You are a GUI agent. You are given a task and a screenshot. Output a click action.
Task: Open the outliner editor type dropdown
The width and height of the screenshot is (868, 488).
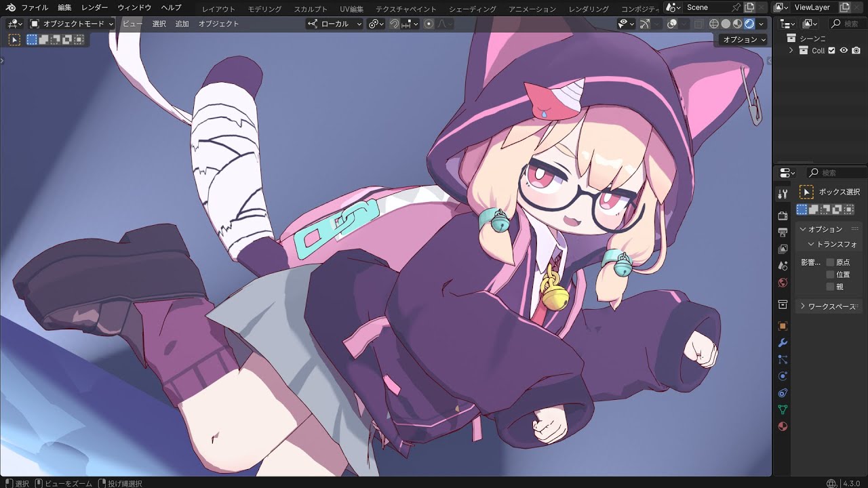pyautogui.click(x=787, y=24)
